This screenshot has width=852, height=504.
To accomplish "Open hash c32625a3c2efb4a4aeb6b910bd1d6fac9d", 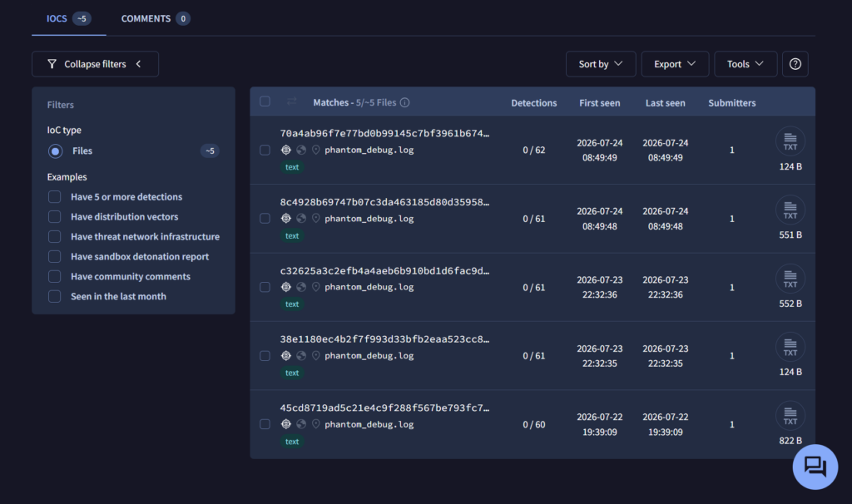I will point(384,270).
